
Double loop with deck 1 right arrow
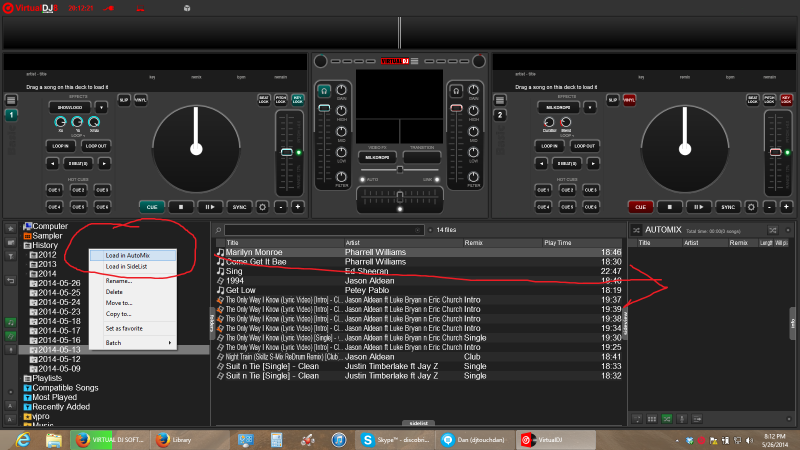104,164
